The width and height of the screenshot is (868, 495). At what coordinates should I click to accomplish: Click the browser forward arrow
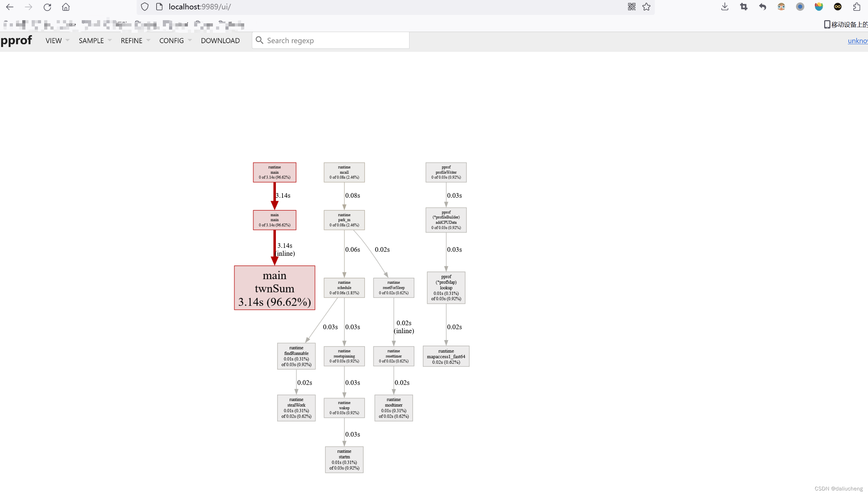click(x=29, y=7)
